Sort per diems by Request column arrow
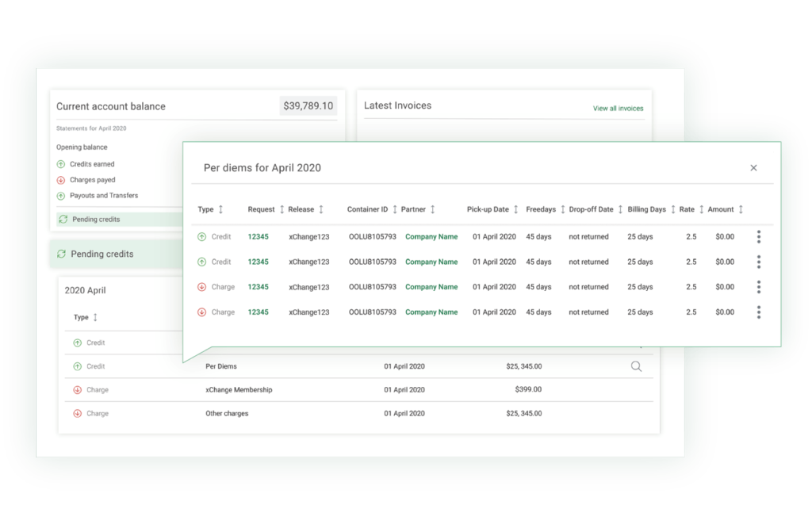This screenshot has height=528, width=812. tap(282, 209)
